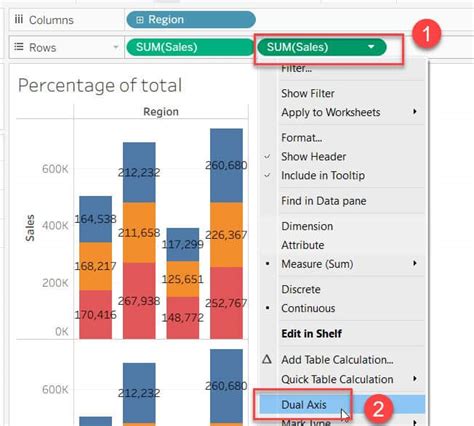This screenshot has width=474, height=426.
Task: Open Apply to Worksheets submenu
Action: 331,112
